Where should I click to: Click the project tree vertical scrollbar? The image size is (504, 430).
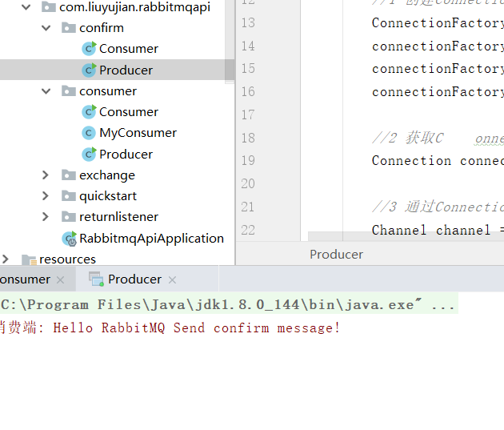pyautogui.click(x=230, y=42)
